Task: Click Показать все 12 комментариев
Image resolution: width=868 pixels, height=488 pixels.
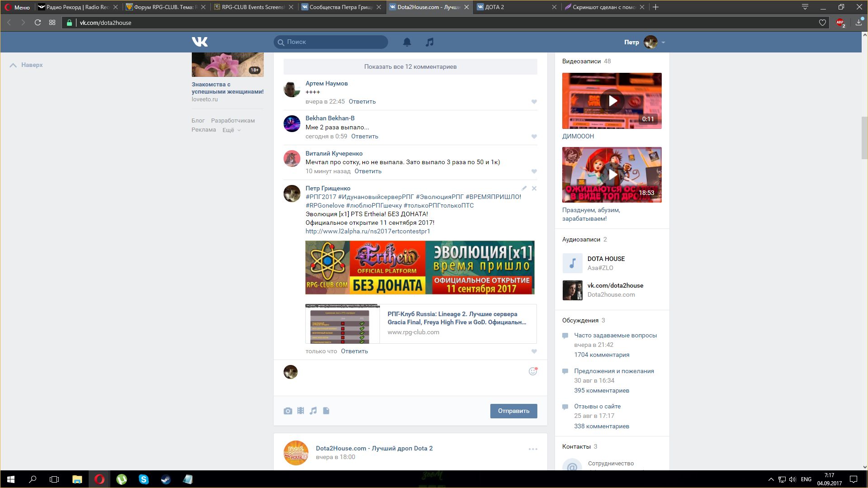Action: tap(410, 66)
